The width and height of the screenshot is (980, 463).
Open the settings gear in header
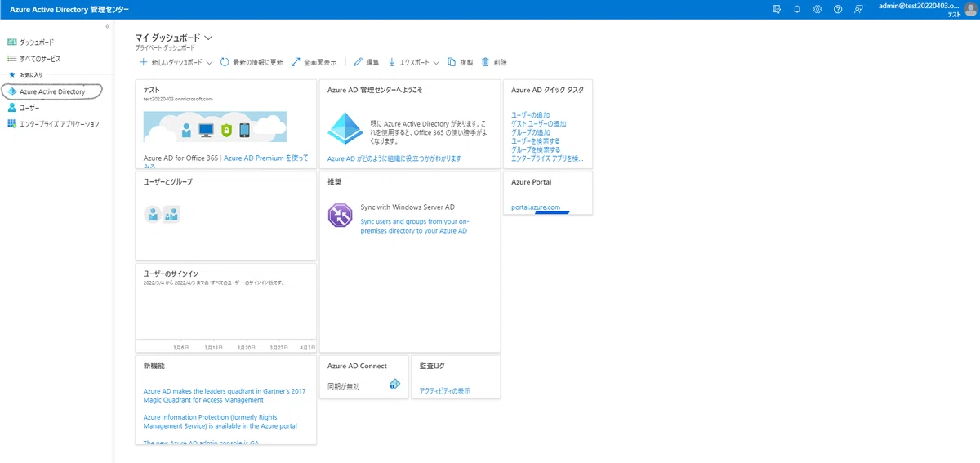[x=817, y=9]
